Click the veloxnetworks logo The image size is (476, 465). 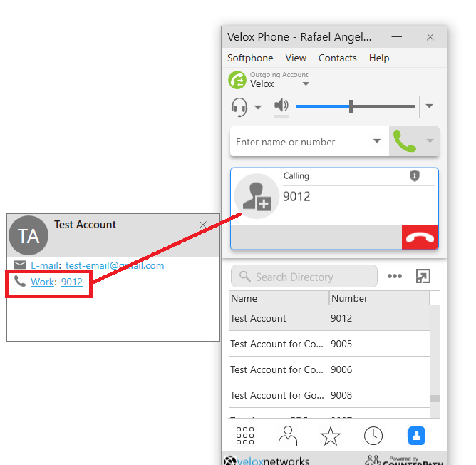pyautogui.click(x=267, y=460)
